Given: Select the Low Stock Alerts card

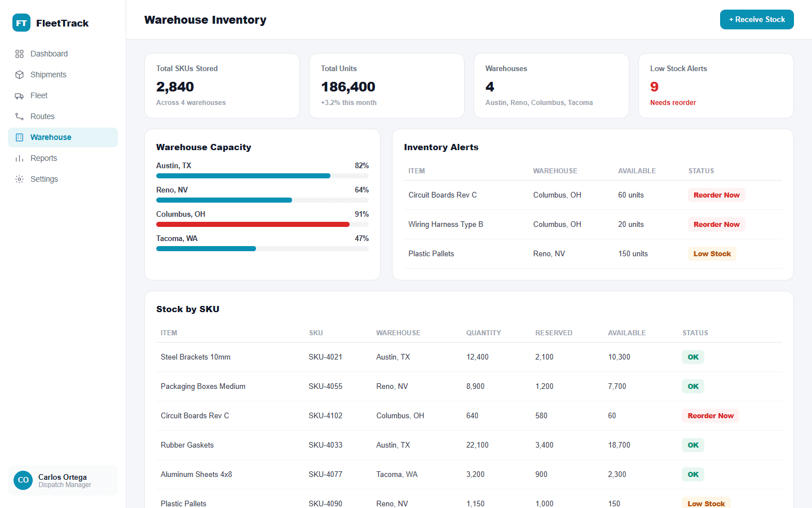Looking at the screenshot, I should [716, 86].
